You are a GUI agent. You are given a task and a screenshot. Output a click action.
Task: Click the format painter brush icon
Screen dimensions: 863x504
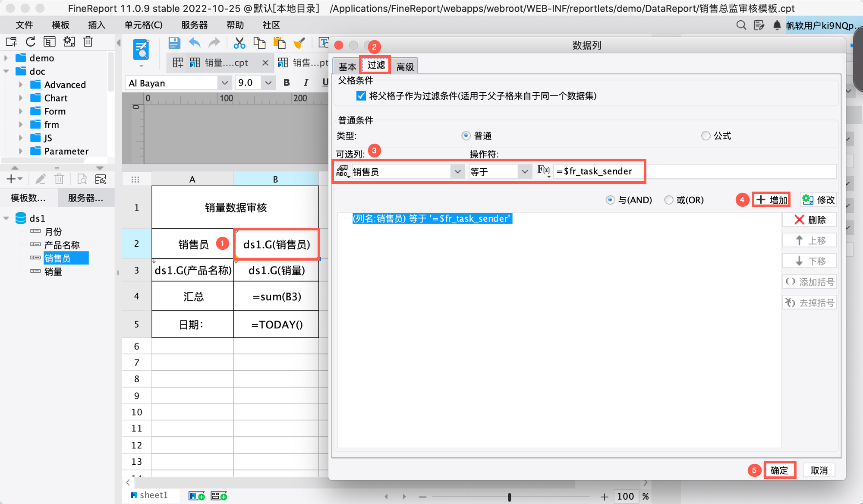(x=299, y=43)
